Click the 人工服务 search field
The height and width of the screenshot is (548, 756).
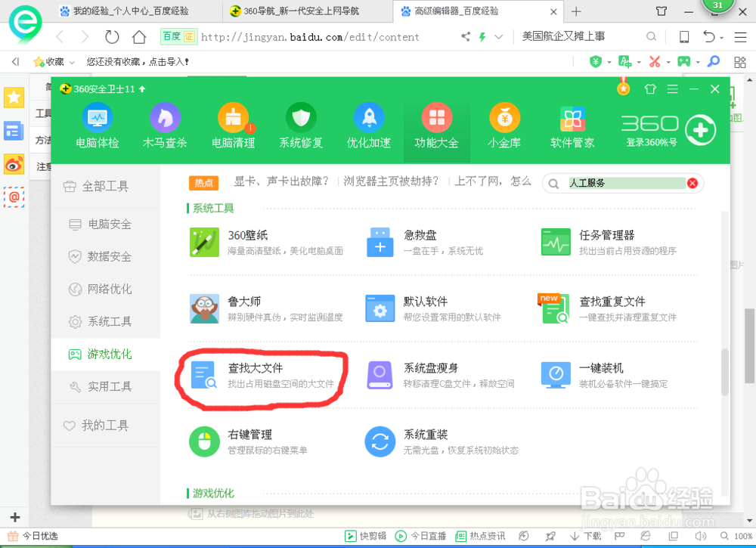coord(627,183)
